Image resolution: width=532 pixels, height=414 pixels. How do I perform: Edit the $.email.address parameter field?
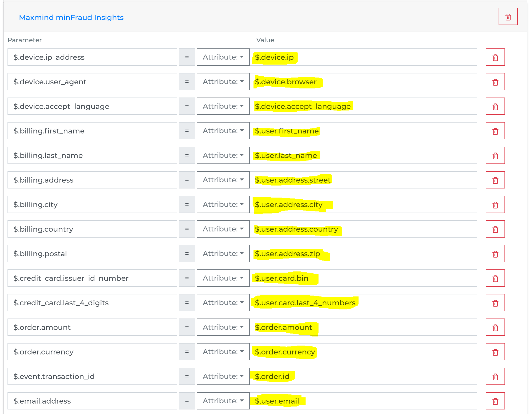(x=92, y=401)
